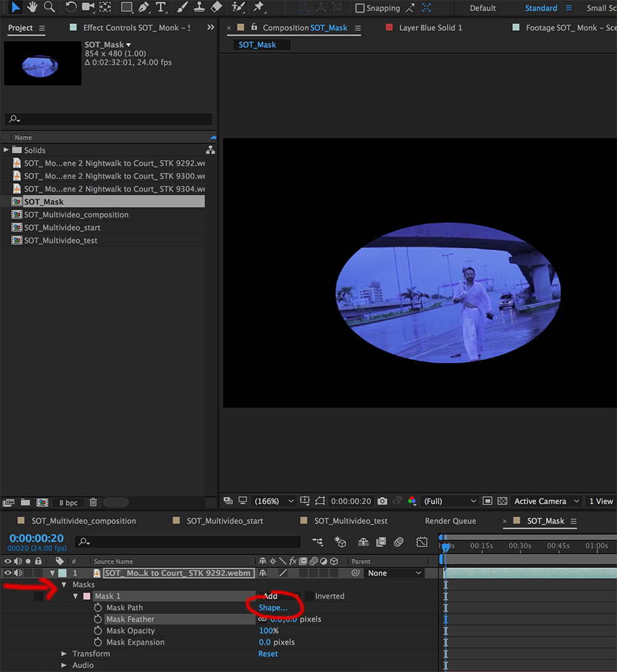Switch to SOT_Multivideo_start timeline tab
The height and width of the screenshot is (672, 617).
[x=225, y=521]
